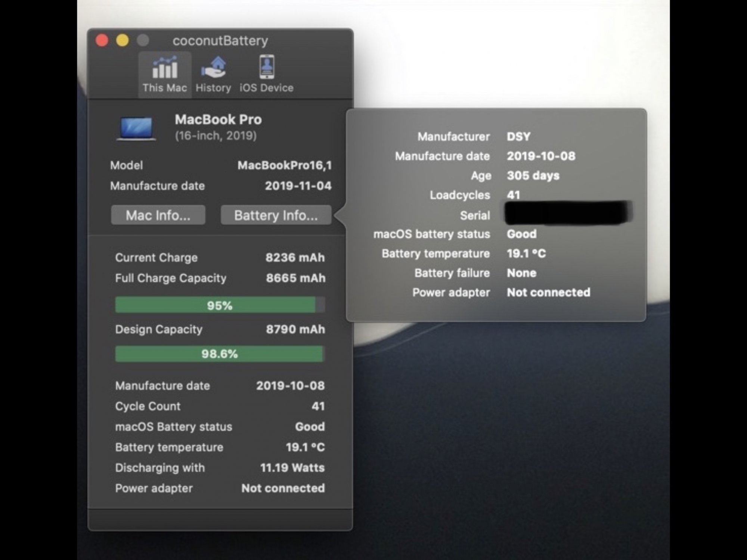This screenshot has height=560, width=747.
Task: Switch to the iOS Device tab
Action: click(x=266, y=75)
